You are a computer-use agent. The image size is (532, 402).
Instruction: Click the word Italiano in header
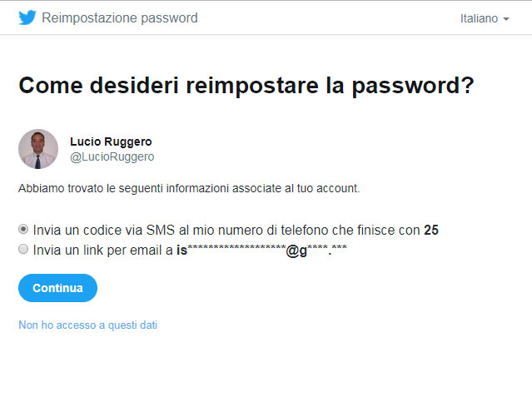coord(479,18)
